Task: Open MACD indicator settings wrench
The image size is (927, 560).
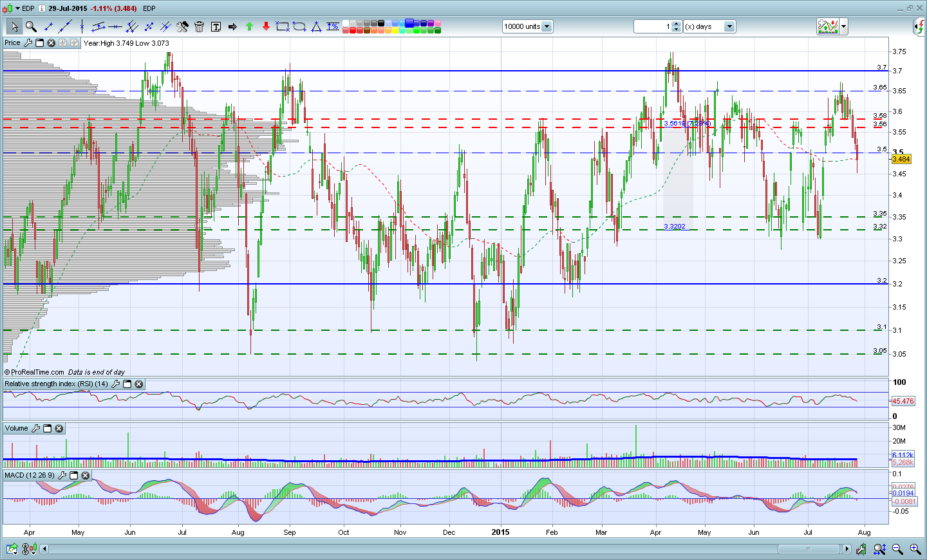Action: [62, 475]
